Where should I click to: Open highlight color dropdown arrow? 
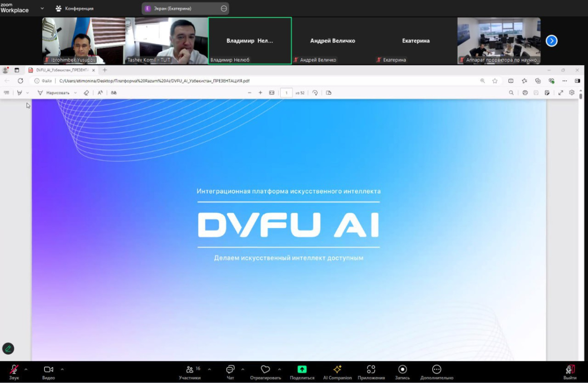tap(27, 93)
